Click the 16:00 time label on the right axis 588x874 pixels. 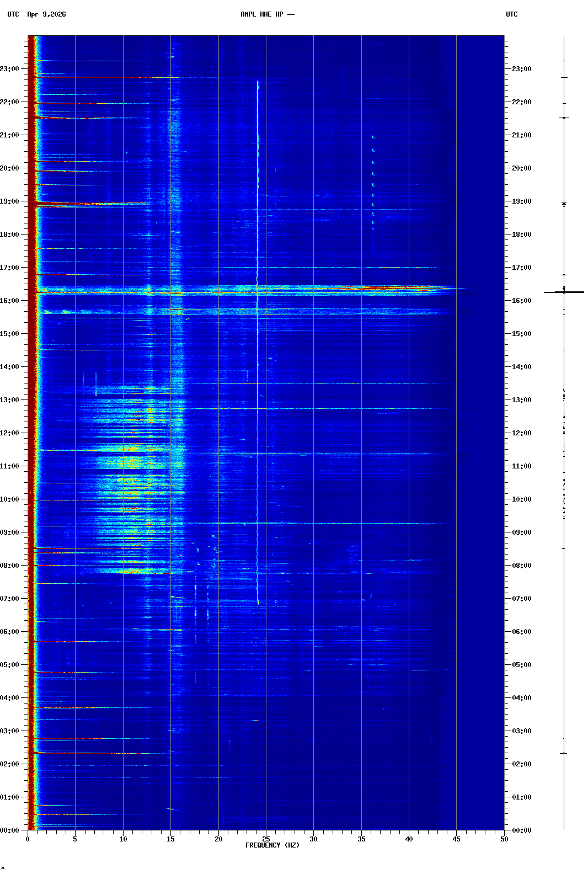click(x=521, y=301)
